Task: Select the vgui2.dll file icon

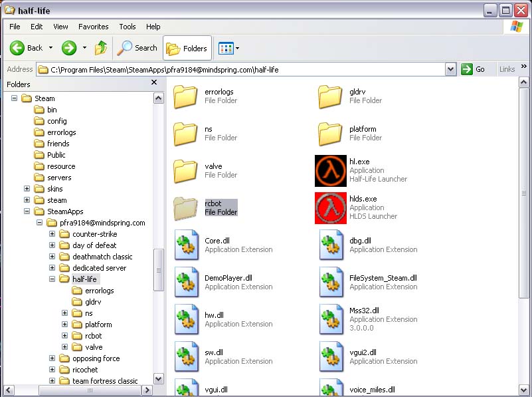Action: click(x=331, y=356)
